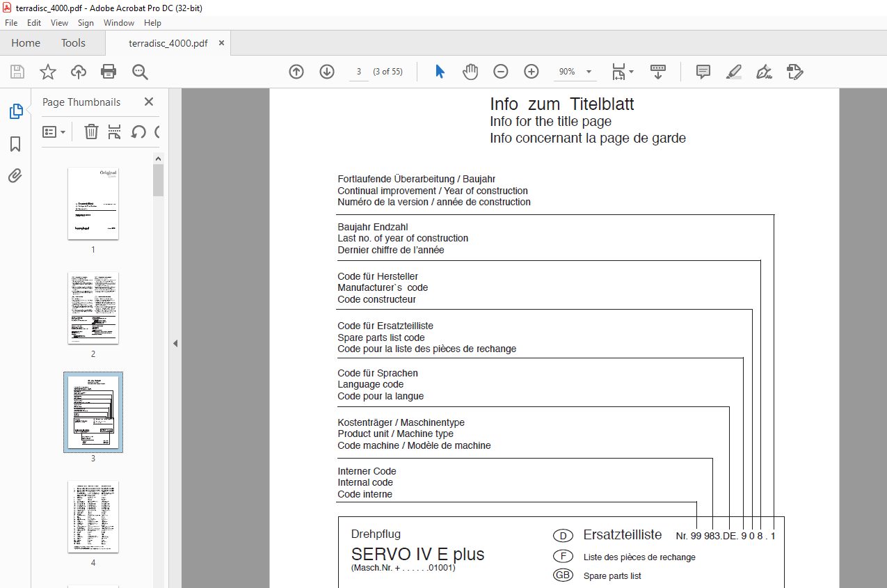This screenshot has width=887, height=588.
Task: Switch to the Home tab
Action: 26,43
